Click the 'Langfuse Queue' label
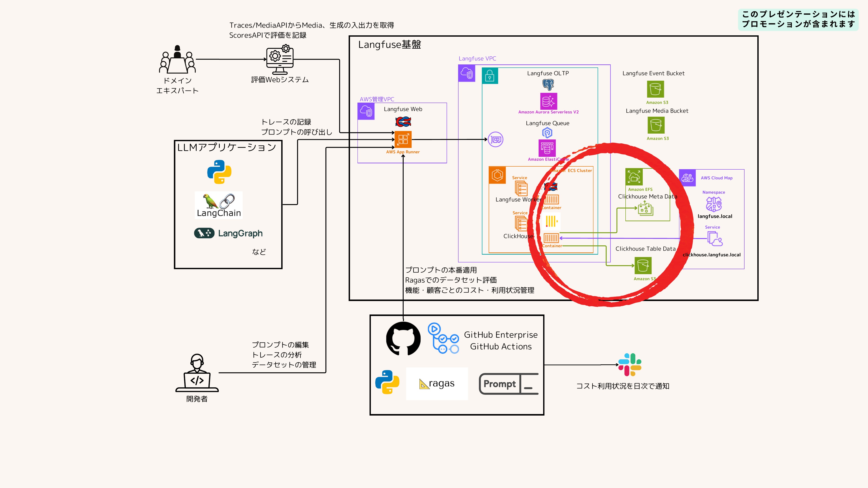This screenshot has height=488, width=868. pyautogui.click(x=547, y=123)
